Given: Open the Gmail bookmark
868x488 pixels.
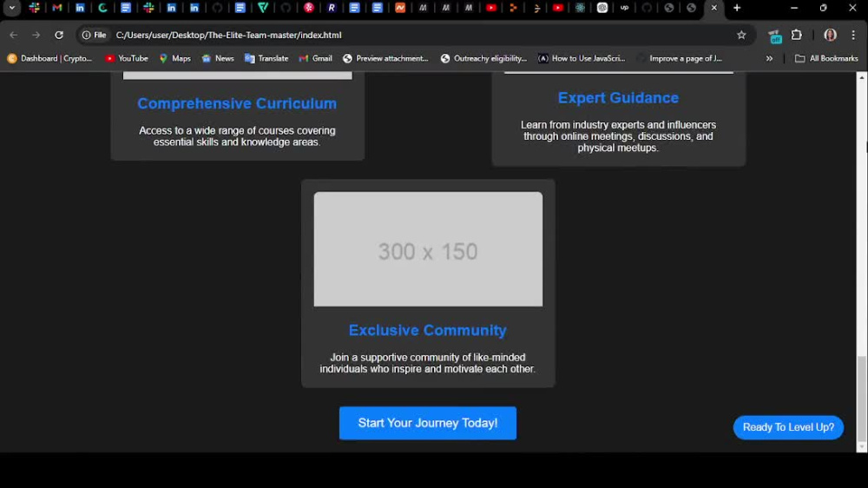Looking at the screenshot, I should point(315,58).
